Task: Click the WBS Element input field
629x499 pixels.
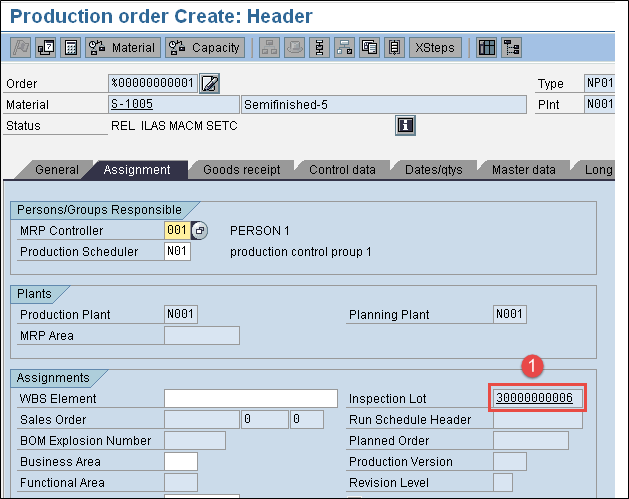Action: point(250,399)
